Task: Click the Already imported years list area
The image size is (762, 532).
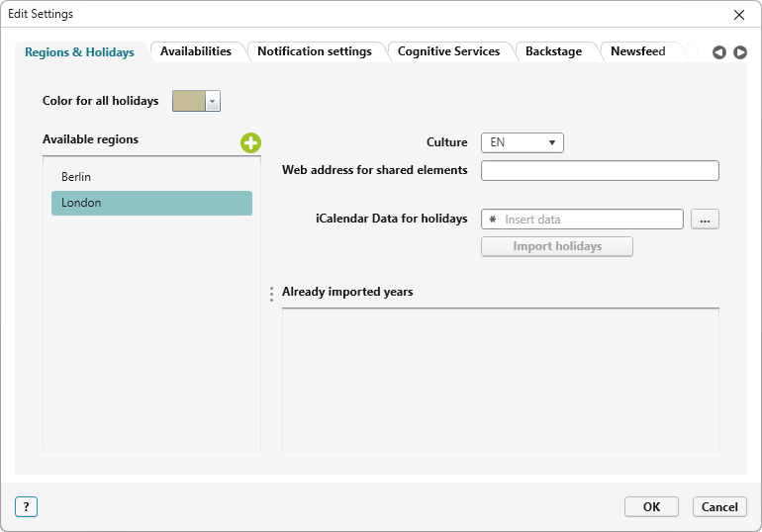Action: tap(500, 381)
